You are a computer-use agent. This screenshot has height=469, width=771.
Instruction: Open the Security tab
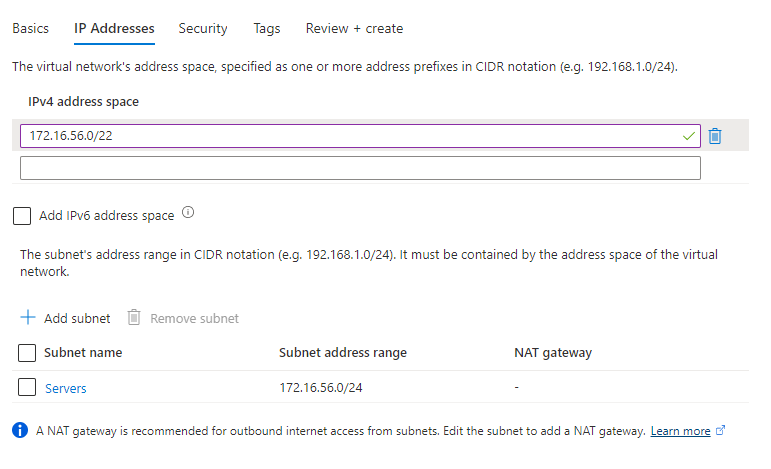(x=203, y=28)
